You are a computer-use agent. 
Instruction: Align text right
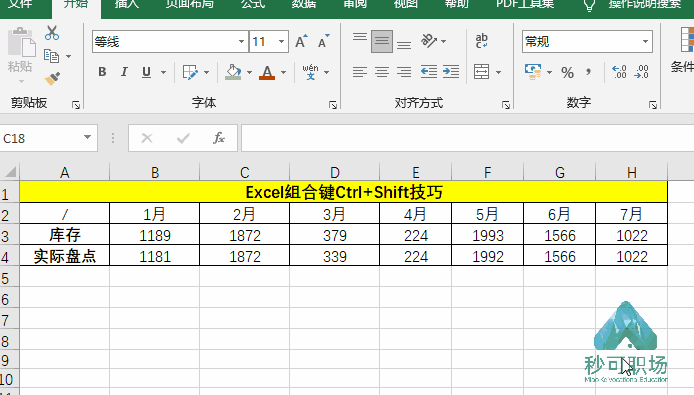coord(404,72)
